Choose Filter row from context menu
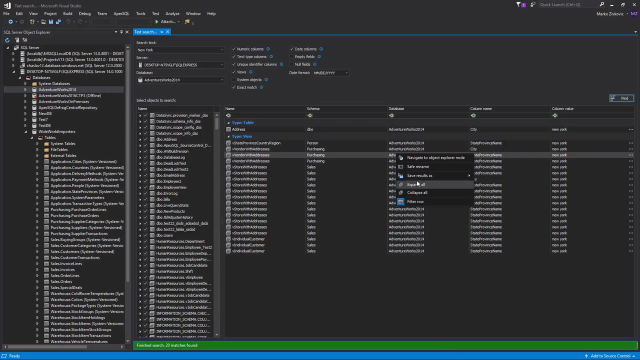640x360 pixels. [436, 202]
